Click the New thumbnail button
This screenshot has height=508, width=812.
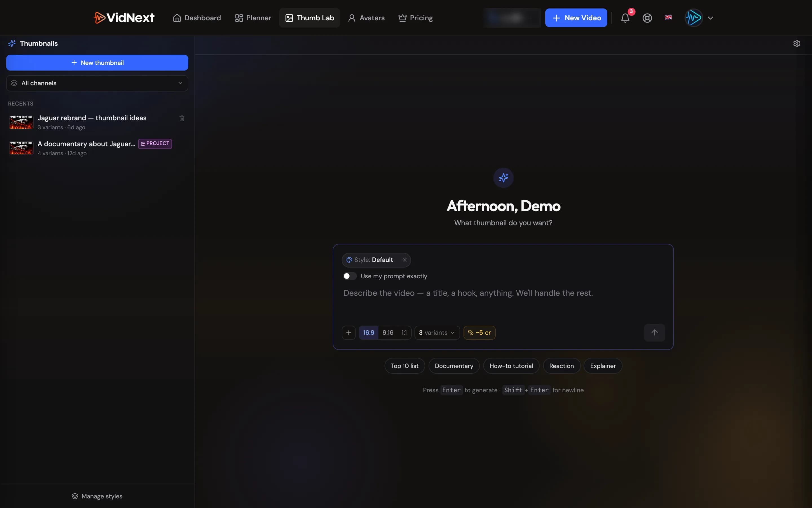(x=97, y=63)
